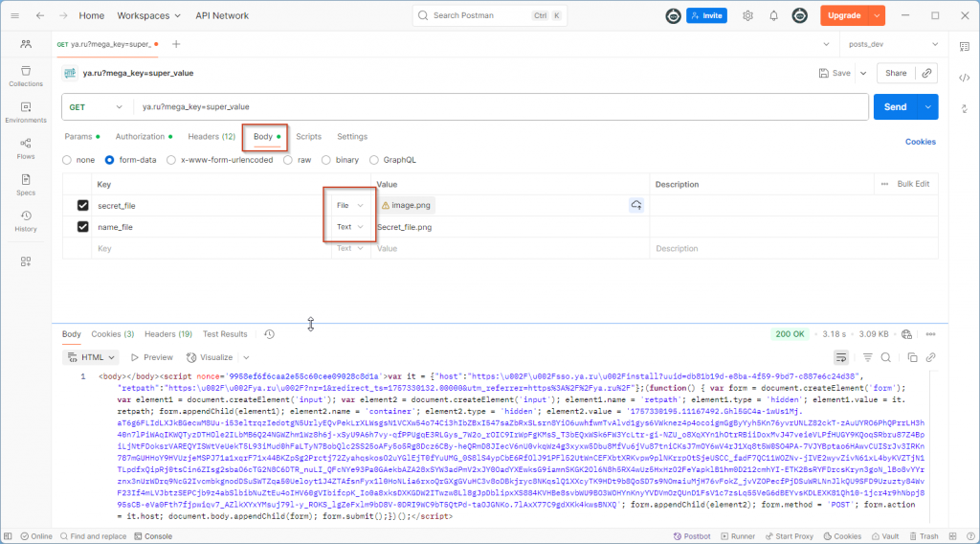Open the Flows sidebar panel
Viewport: 980px width, 544px height.
point(26,148)
